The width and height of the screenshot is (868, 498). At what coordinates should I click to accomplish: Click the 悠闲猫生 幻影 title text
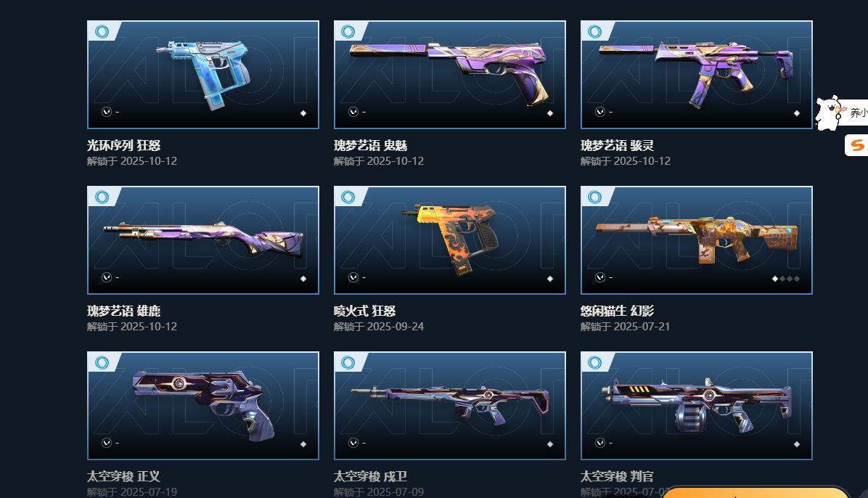(x=617, y=311)
